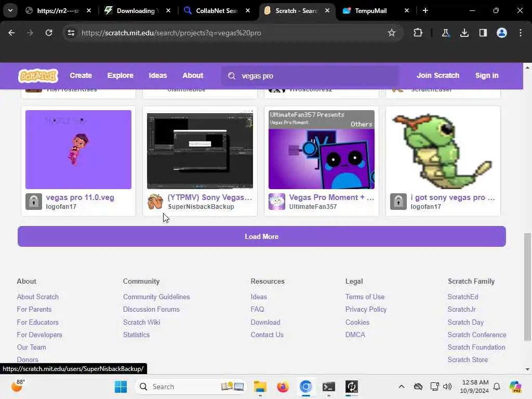Open logofan17 avatar beside i got sony vegas pro
The height and width of the screenshot is (399, 532).
coord(398,202)
